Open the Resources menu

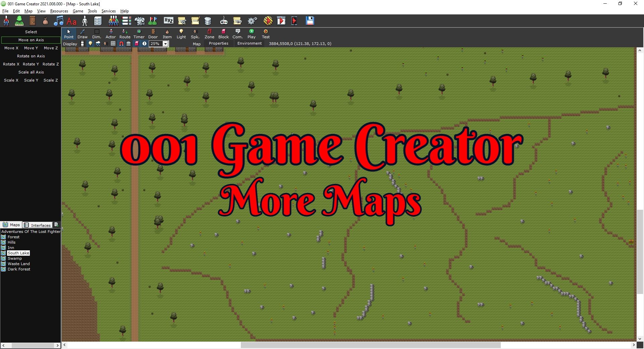click(59, 11)
